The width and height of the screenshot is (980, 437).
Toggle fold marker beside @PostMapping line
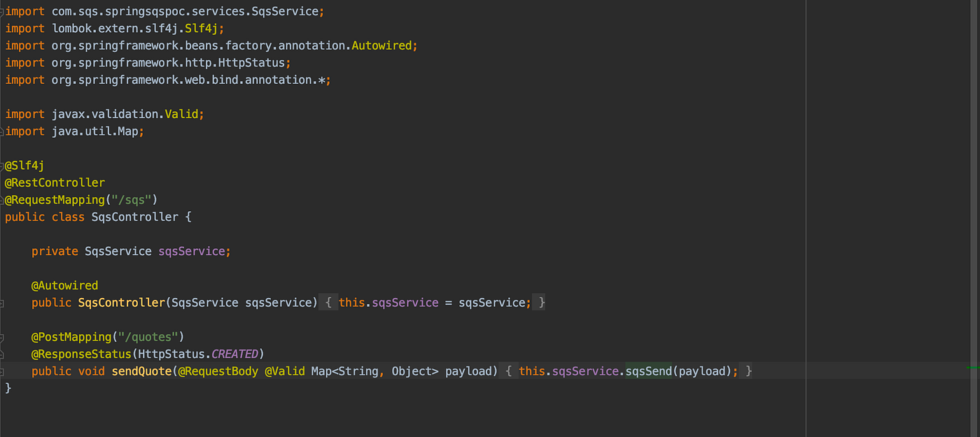click(2, 337)
